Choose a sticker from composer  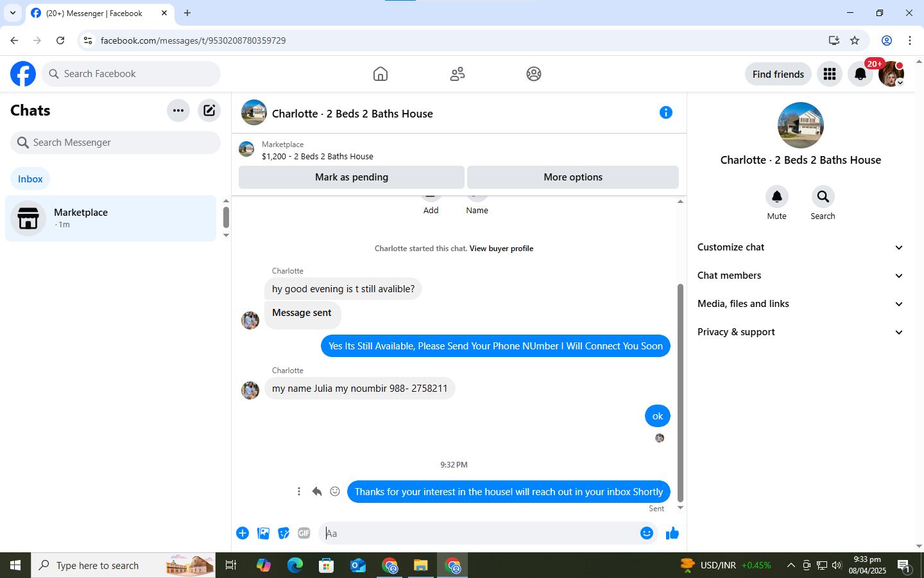(284, 533)
